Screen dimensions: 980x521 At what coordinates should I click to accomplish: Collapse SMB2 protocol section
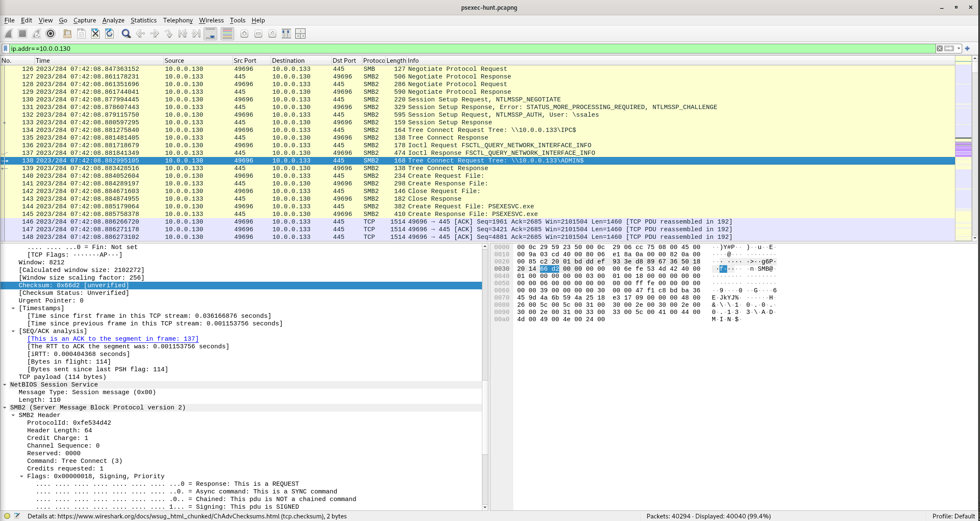[x=5, y=408]
